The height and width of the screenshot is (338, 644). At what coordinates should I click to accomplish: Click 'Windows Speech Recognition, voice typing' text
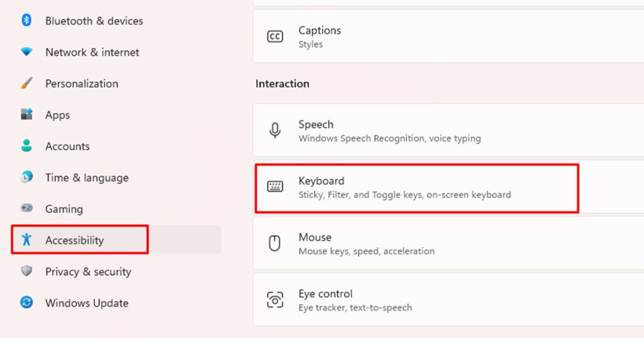click(x=389, y=138)
